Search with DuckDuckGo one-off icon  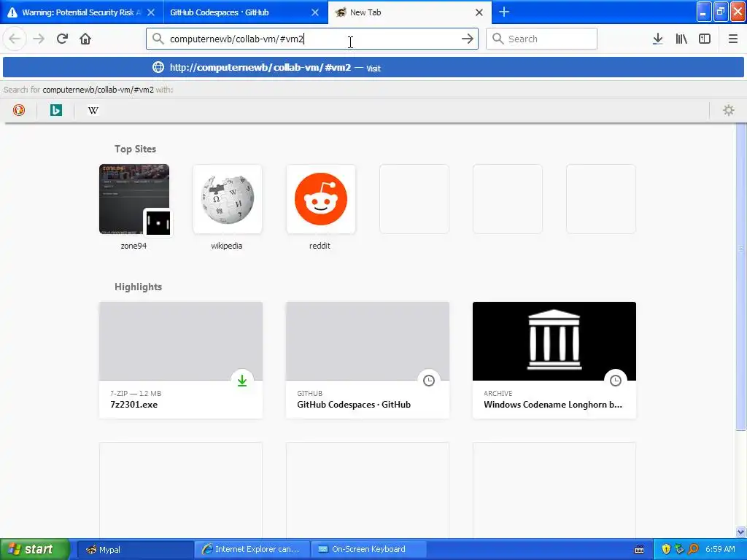[x=19, y=111]
